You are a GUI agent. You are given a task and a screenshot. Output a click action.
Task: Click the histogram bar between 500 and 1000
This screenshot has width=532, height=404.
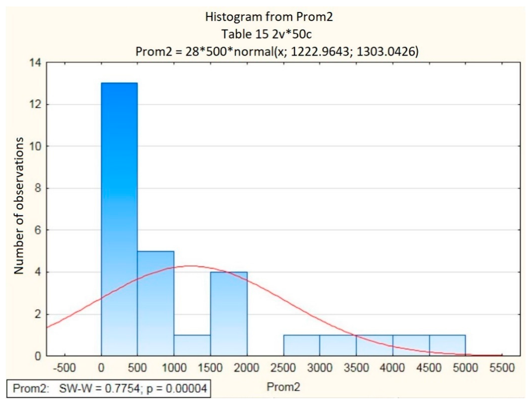156,303
